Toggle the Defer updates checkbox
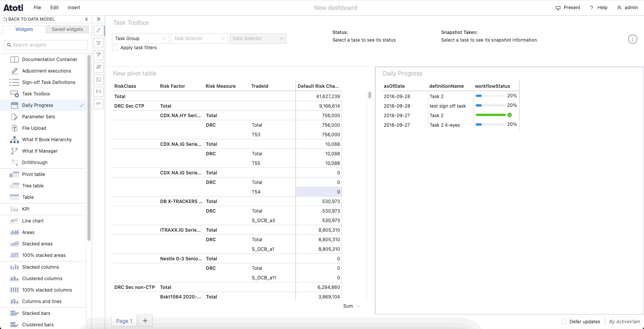The image size is (644, 329). [564, 322]
